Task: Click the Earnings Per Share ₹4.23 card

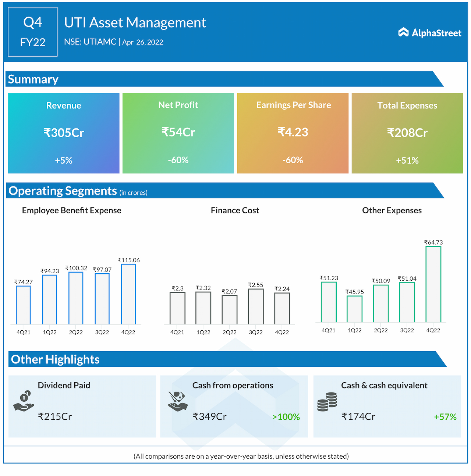Action: (x=293, y=133)
